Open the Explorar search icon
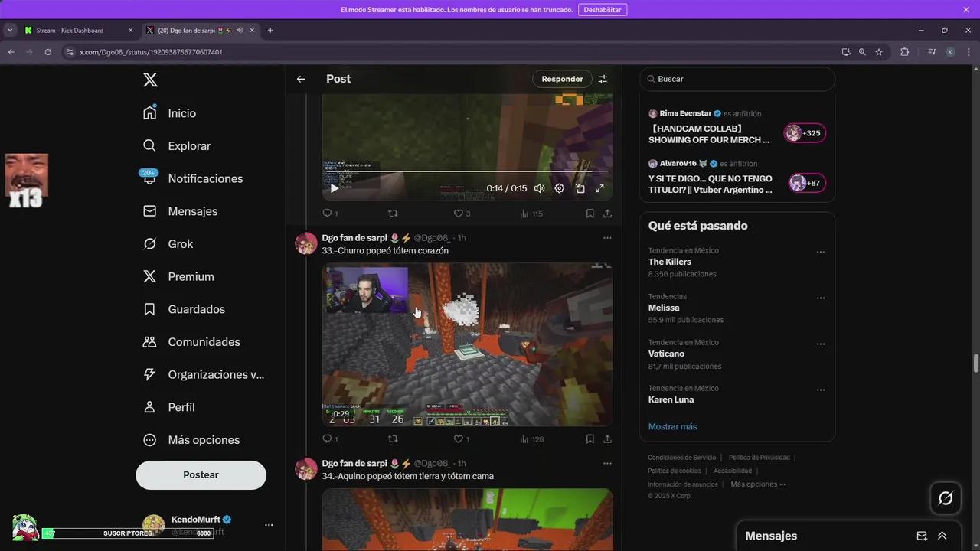Image resolution: width=980 pixels, height=551 pixels. coord(150,145)
